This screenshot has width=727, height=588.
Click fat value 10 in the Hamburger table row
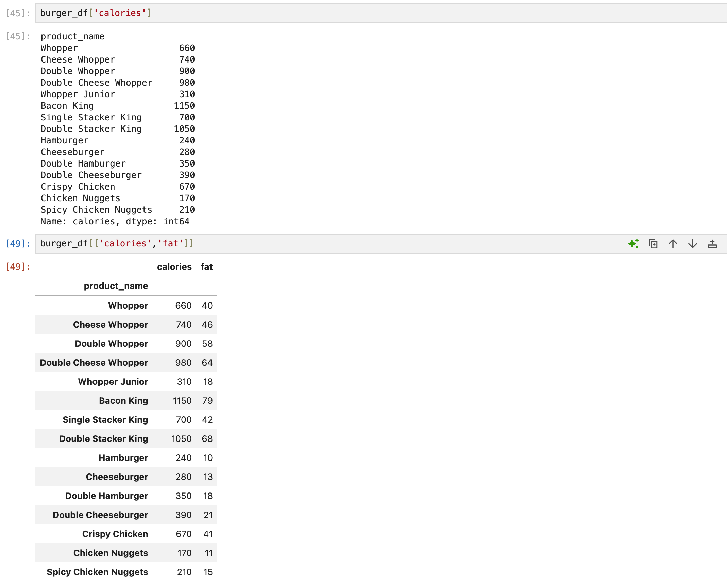point(208,458)
